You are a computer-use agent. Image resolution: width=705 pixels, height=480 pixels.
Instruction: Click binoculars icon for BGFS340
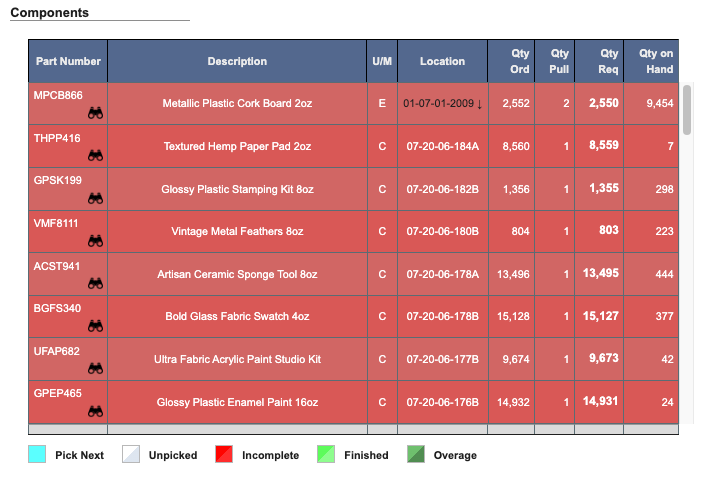(x=95, y=326)
